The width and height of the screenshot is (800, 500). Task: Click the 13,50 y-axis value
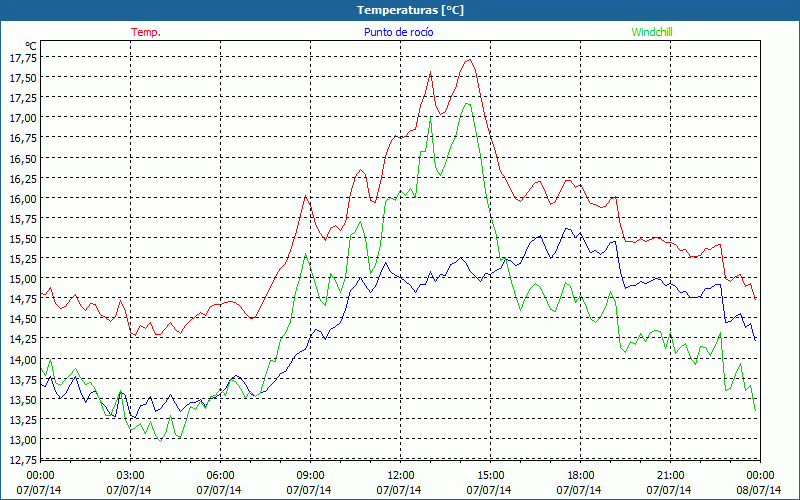[23, 399]
